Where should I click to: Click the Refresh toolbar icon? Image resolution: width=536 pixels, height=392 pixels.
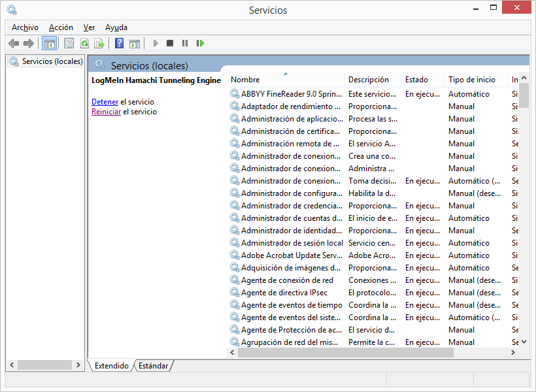point(84,43)
